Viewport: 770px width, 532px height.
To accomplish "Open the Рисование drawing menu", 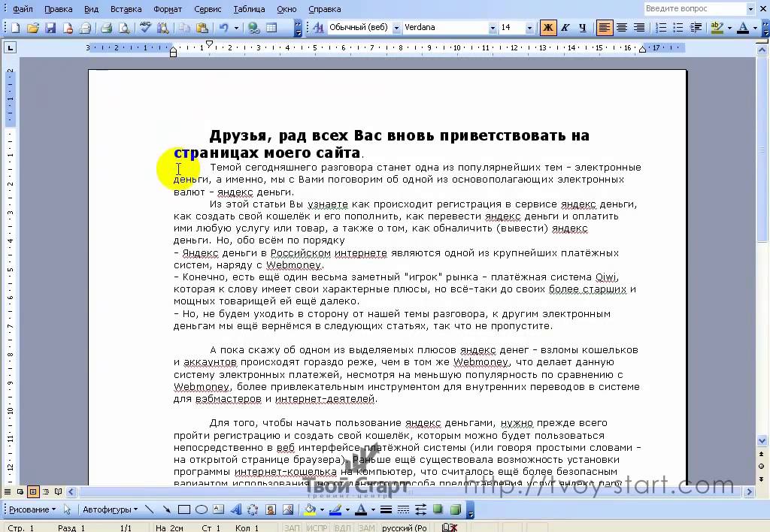I will click(32, 509).
